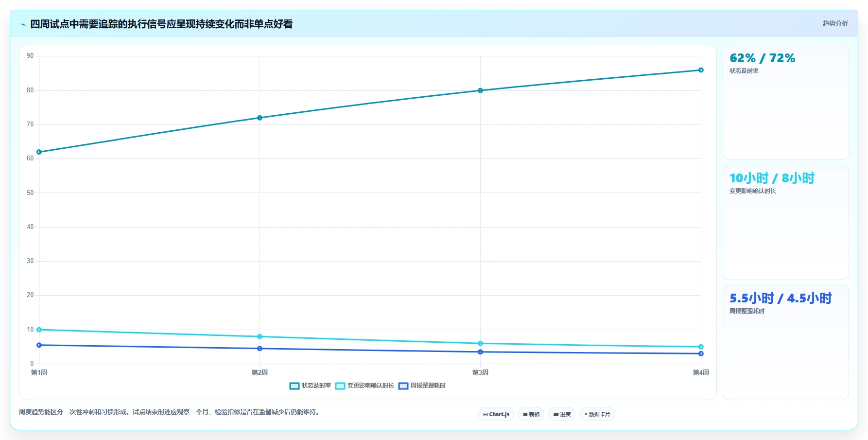The height and width of the screenshot is (440, 868).
Task: Click the 40 tick on the y-axis
Action: (30, 227)
